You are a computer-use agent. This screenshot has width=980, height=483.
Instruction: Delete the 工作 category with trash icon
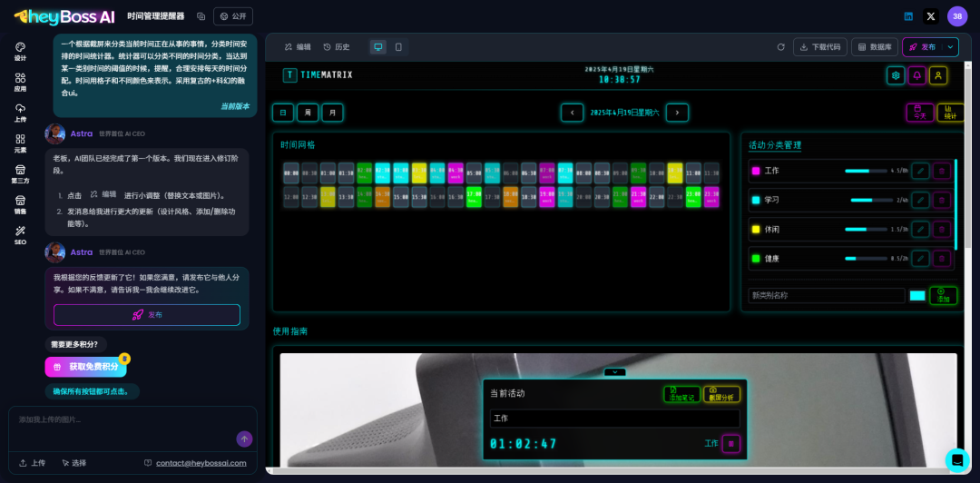pos(941,171)
